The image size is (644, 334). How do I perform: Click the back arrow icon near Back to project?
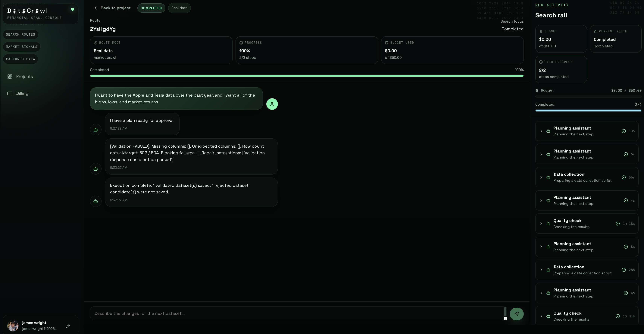coord(96,8)
